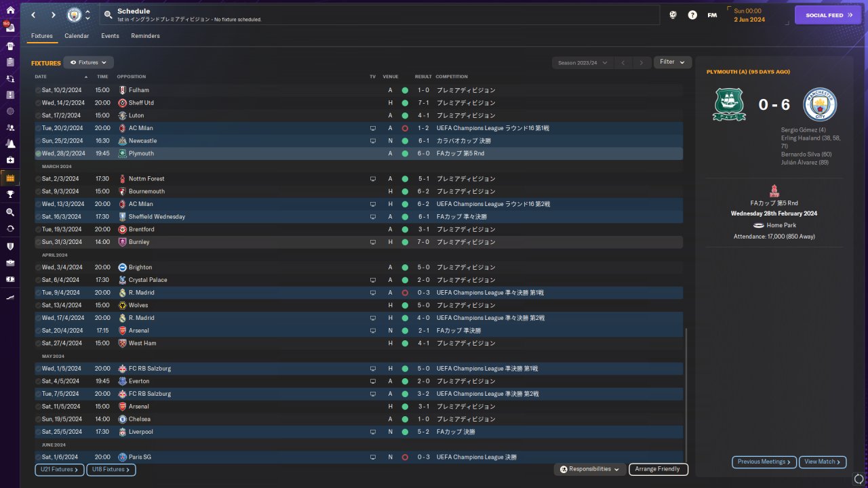Open the briefcase icon in the sidebar
Image resolution: width=868 pixels, height=488 pixels.
click(10, 262)
